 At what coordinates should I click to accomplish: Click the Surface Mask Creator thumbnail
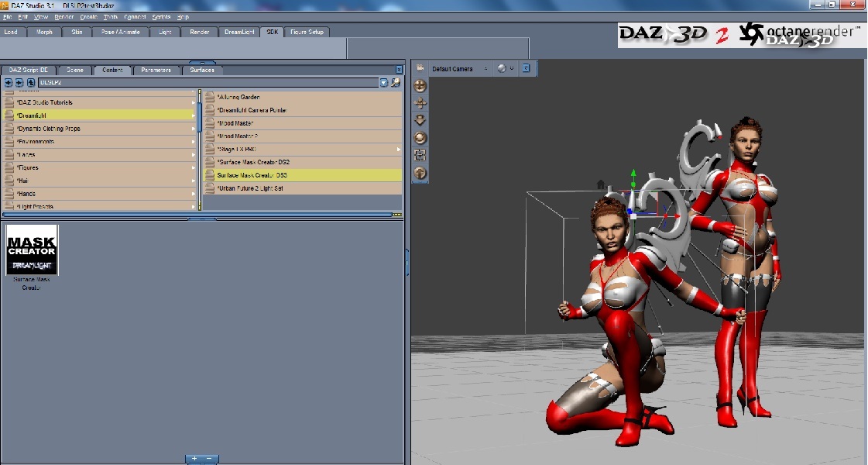[32, 250]
